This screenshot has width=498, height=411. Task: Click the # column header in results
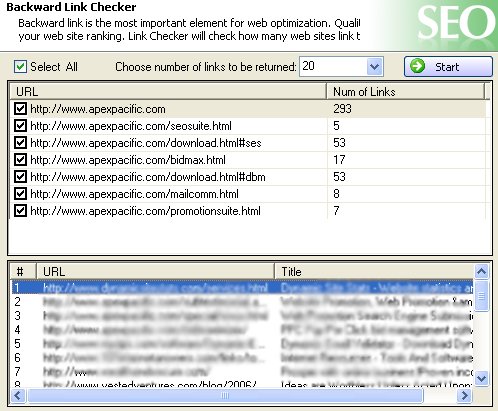point(23,272)
